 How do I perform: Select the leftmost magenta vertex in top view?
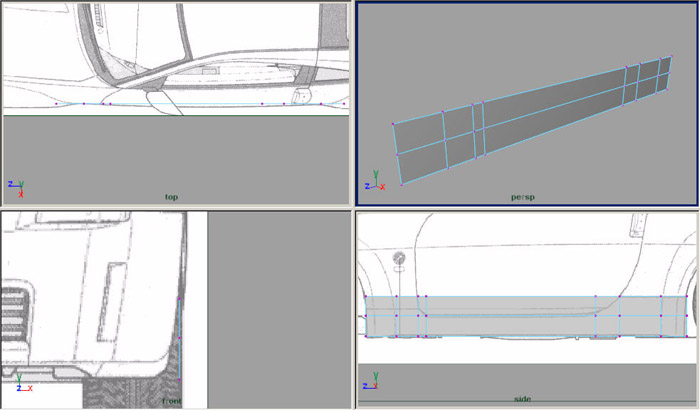[x=56, y=104]
